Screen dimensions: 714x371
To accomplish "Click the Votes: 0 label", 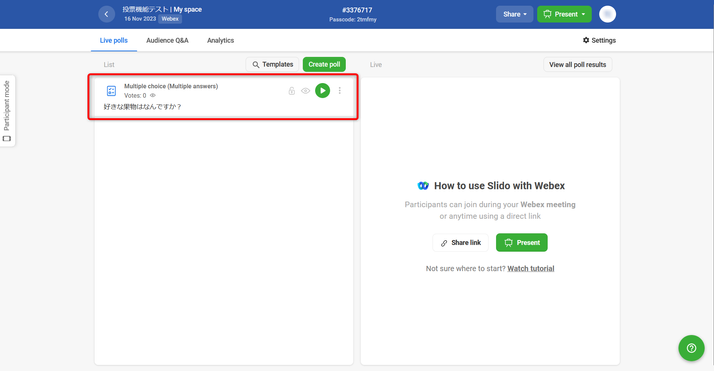I will 135,96.
